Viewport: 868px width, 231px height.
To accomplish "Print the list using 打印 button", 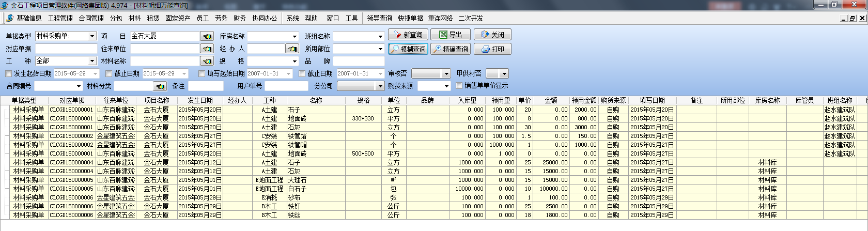I will tap(493, 49).
